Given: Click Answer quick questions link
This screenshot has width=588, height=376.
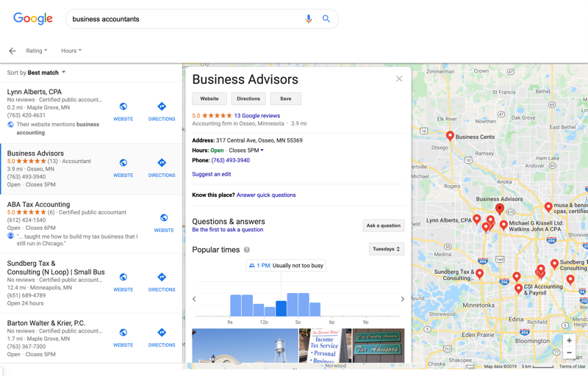Looking at the screenshot, I should [266, 195].
